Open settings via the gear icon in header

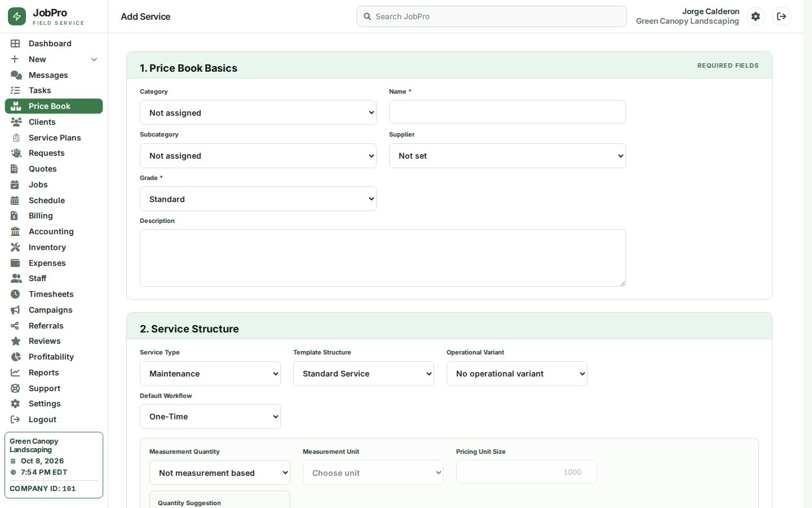point(756,16)
